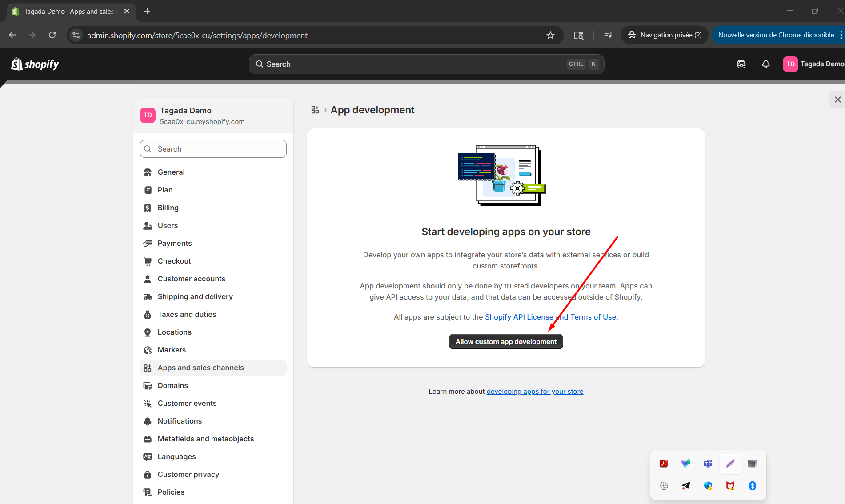Open the media control icon in Chrome toolbar
Viewport: 845px width, 504px height.
(x=608, y=35)
